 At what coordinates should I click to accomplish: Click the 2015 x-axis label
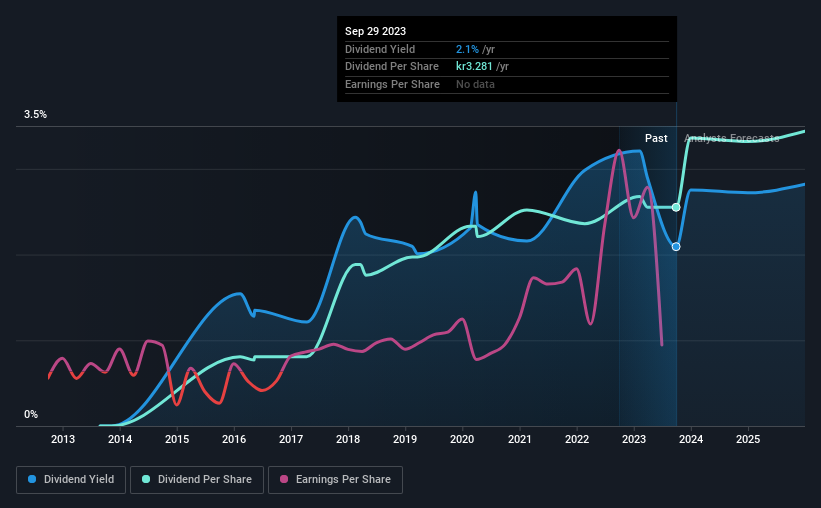pyautogui.click(x=177, y=439)
